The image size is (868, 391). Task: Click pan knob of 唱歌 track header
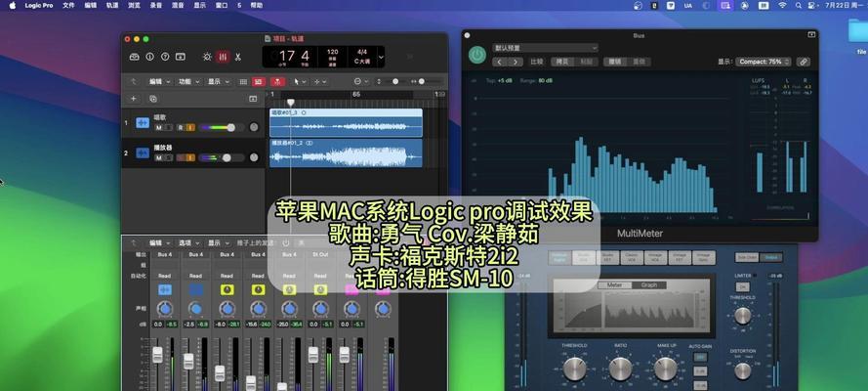254,127
